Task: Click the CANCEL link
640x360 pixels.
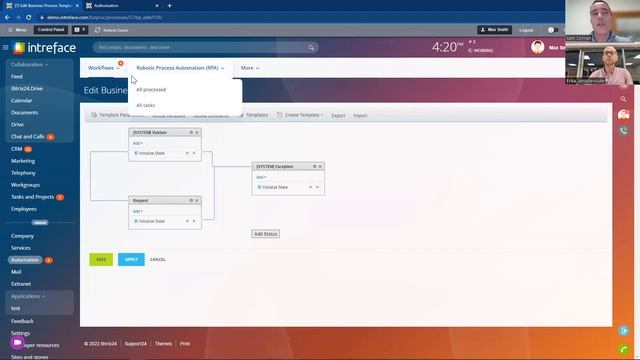Action: pos(158,260)
